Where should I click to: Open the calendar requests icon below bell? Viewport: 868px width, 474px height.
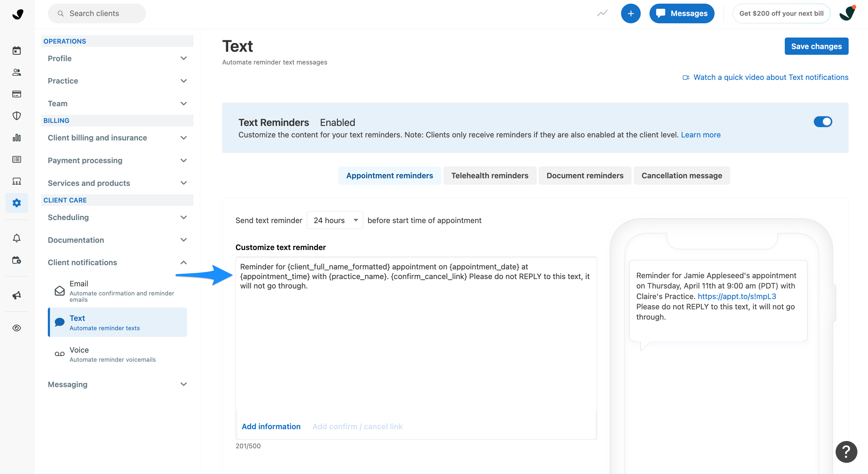17,260
